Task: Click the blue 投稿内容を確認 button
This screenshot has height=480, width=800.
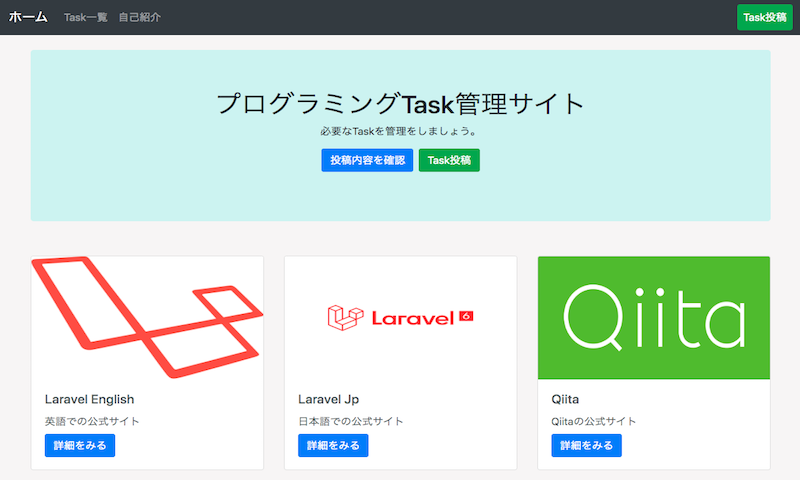Action: tap(367, 160)
